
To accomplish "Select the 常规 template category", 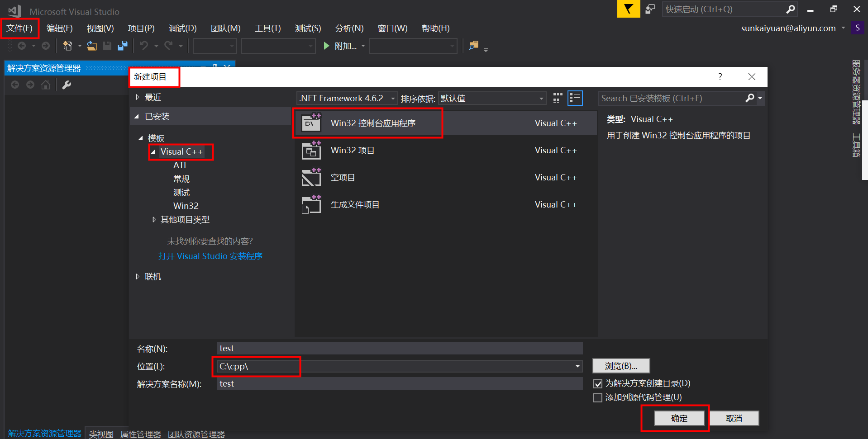I will click(181, 179).
